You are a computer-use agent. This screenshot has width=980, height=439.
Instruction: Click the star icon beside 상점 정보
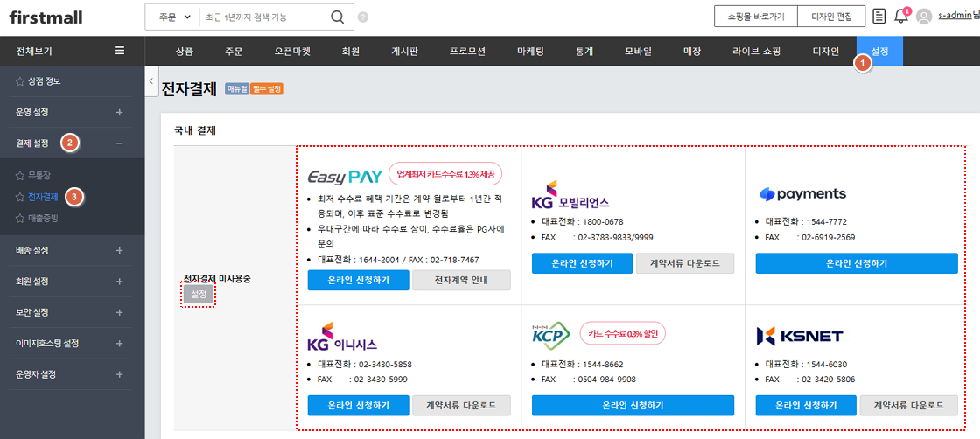[20, 81]
